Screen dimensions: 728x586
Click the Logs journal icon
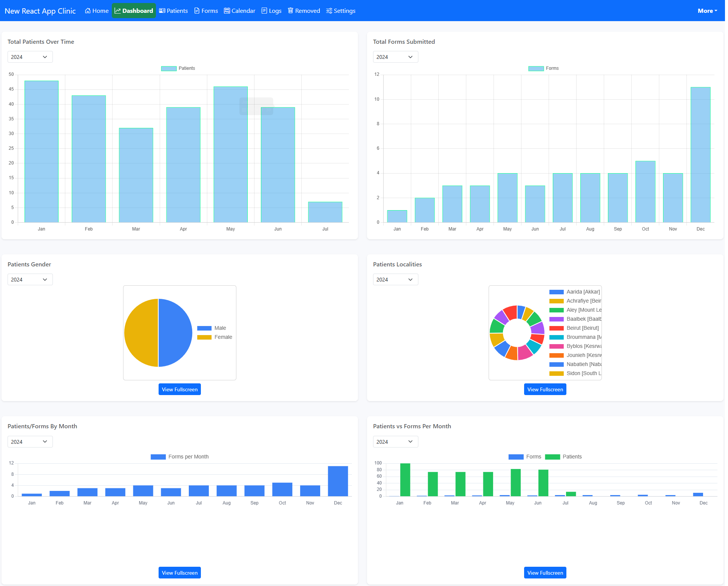[264, 11]
